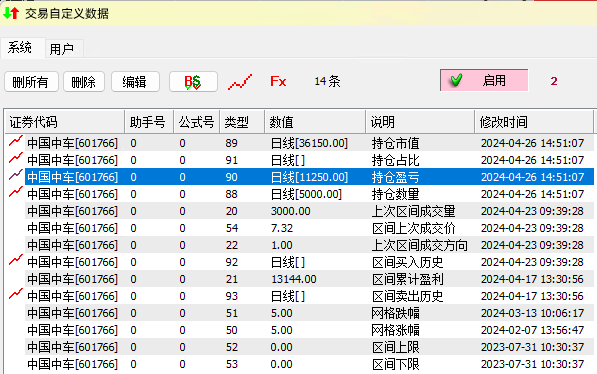The width and height of the screenshot is (597, 374).
Task: Click the 删除 button
Action: tap(84, 82)
